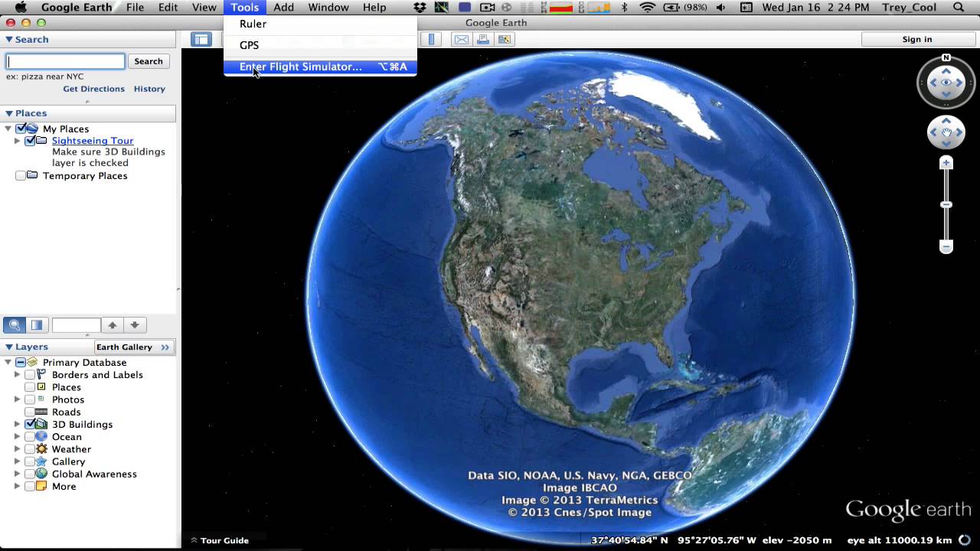Click the Search button
The width and height of the screenshot is (980, 551).
tap(149, 61)
